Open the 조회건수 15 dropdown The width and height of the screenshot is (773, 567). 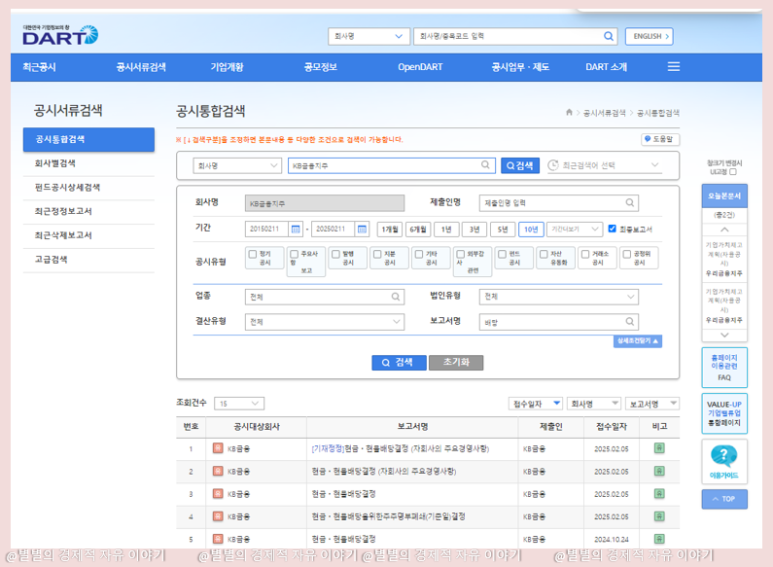coord(239,403)
